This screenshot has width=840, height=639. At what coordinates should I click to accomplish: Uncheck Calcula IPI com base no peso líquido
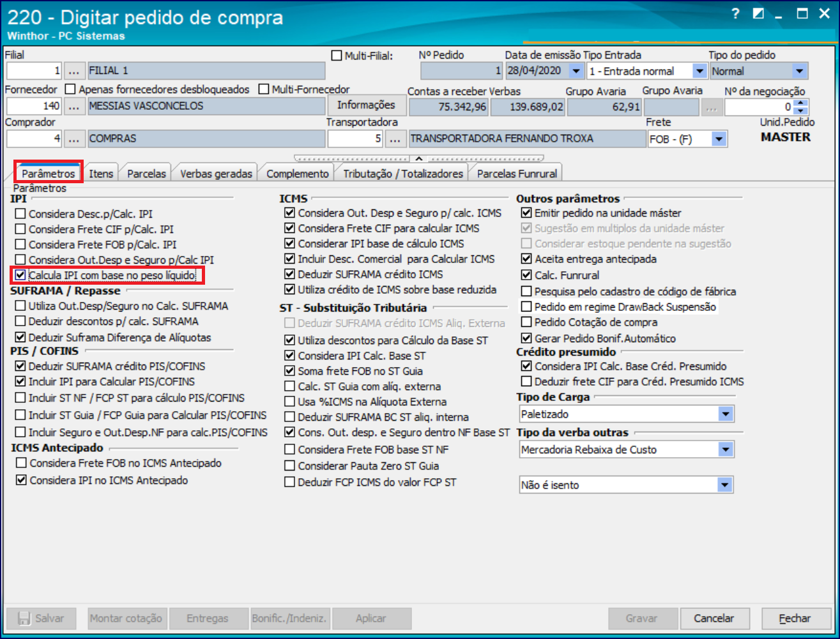click(x=21, y=276)
